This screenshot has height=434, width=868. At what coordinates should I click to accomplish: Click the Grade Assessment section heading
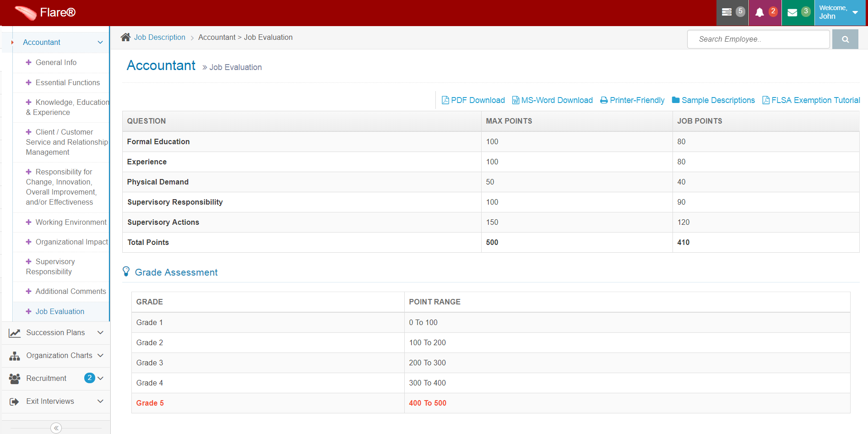176,272
